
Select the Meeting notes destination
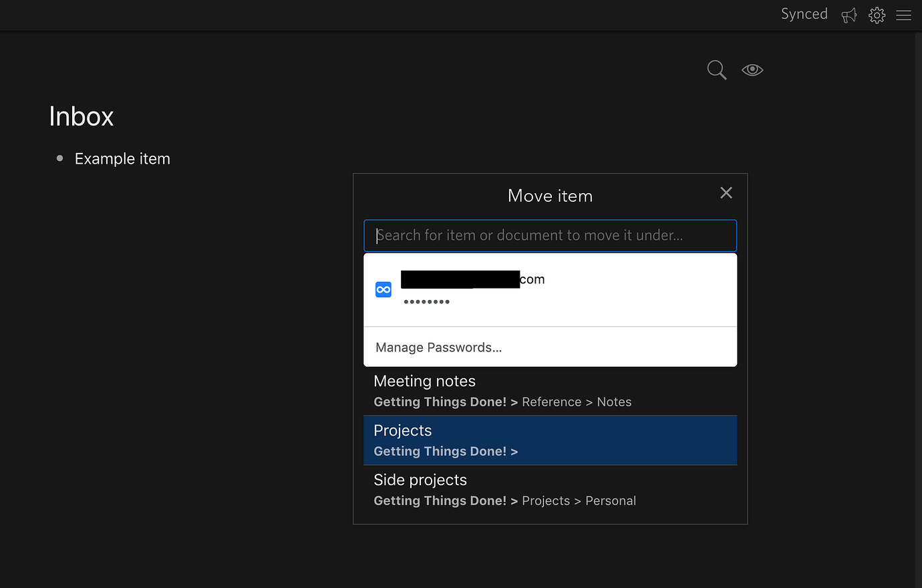click(424, 381)
